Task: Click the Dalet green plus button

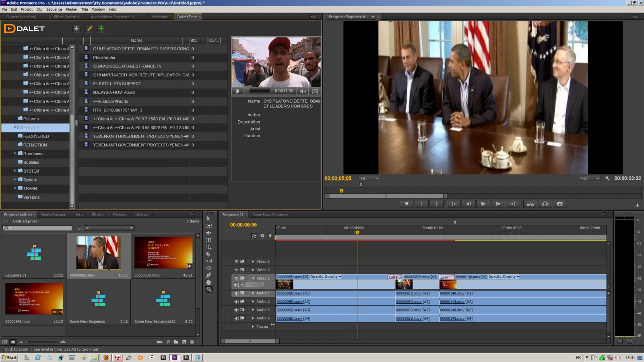Action: [101, 29]
